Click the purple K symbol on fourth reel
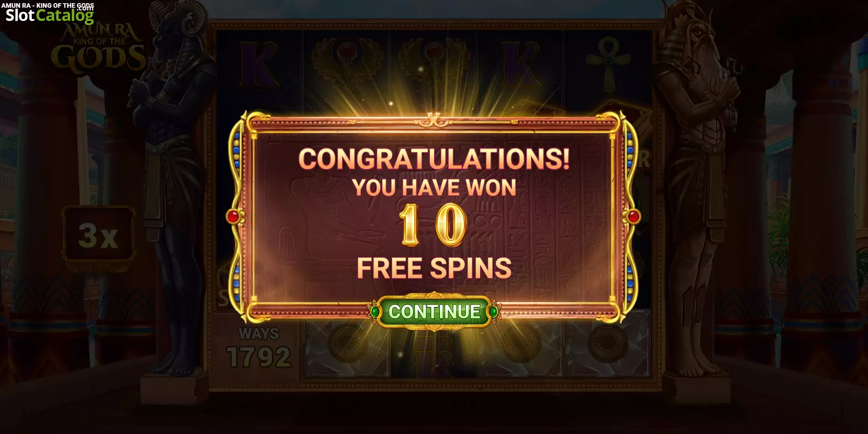Screen dimensions: 868x434 tap(520, 64)
